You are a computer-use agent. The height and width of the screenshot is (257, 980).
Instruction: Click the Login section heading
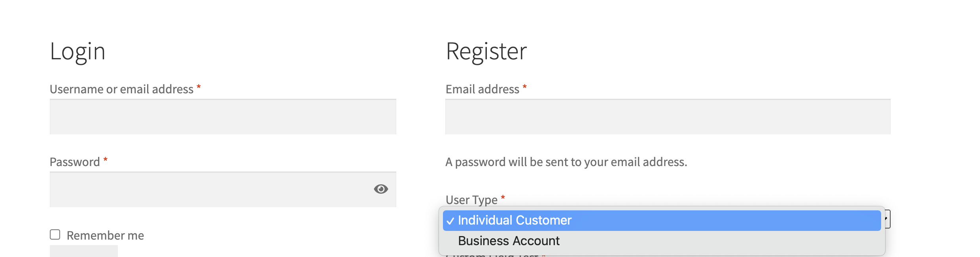click(x=78, y=51)
